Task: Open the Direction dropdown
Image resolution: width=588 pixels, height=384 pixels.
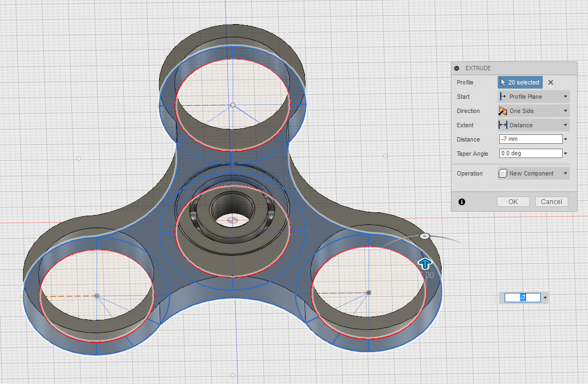Action: click(564, 111)
